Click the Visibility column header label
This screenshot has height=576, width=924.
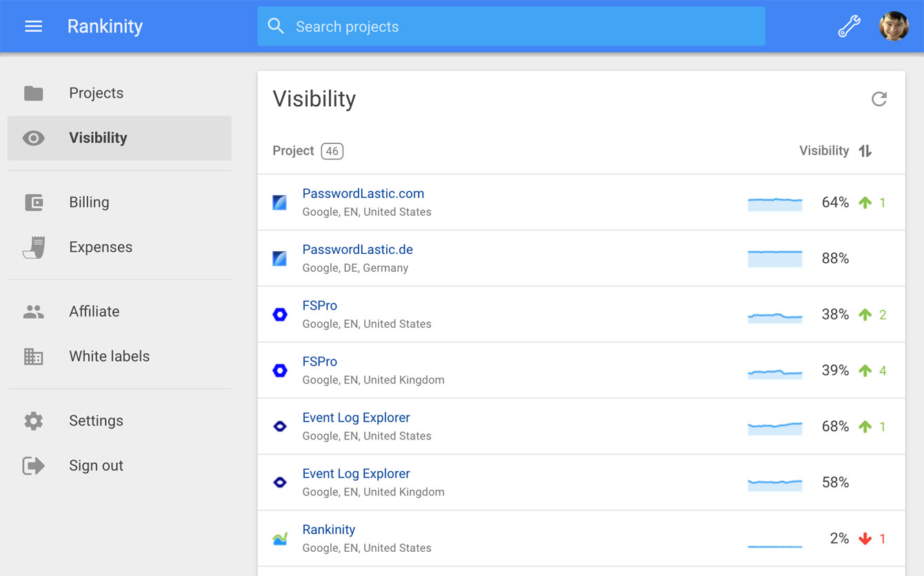coord(824,151)
